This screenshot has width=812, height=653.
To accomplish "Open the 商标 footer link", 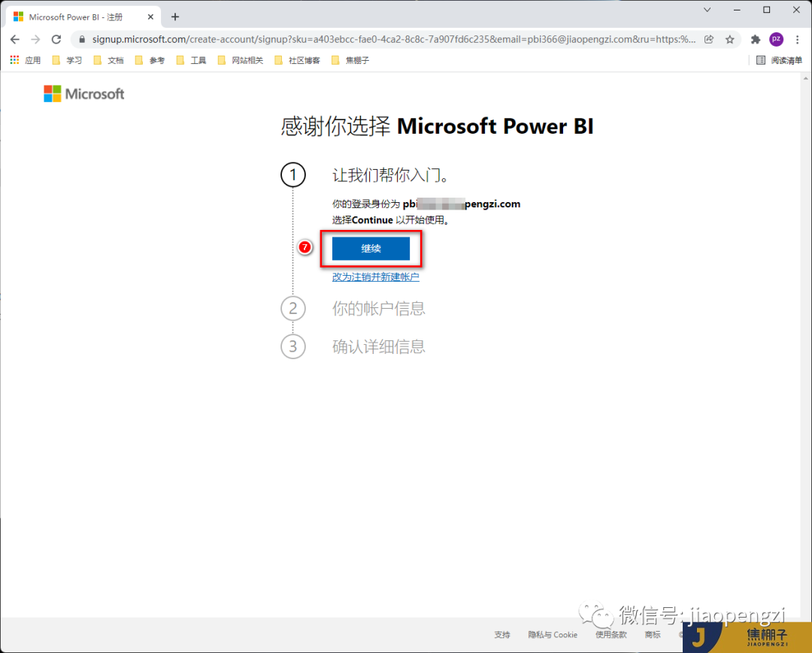I will click(653, 635).
